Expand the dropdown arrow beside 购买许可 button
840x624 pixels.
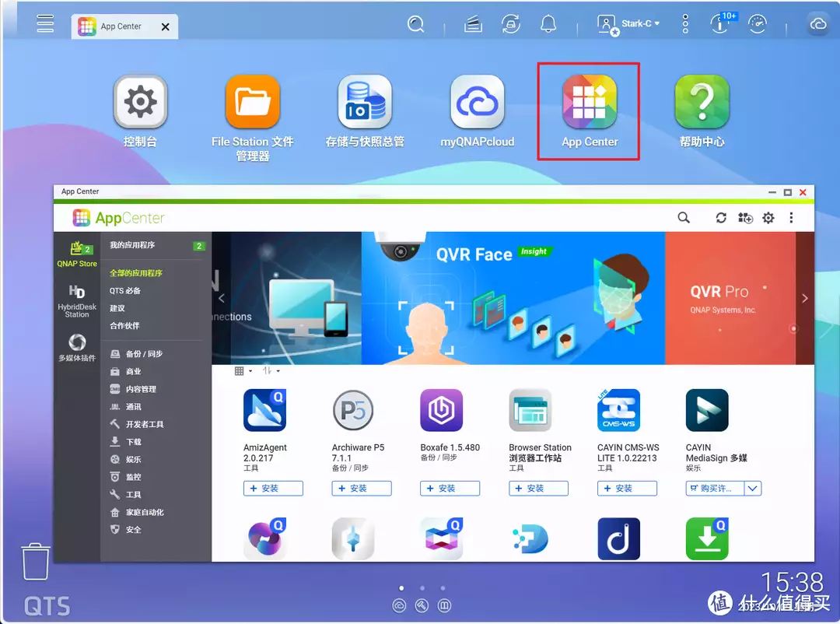[x=753, y=489]
